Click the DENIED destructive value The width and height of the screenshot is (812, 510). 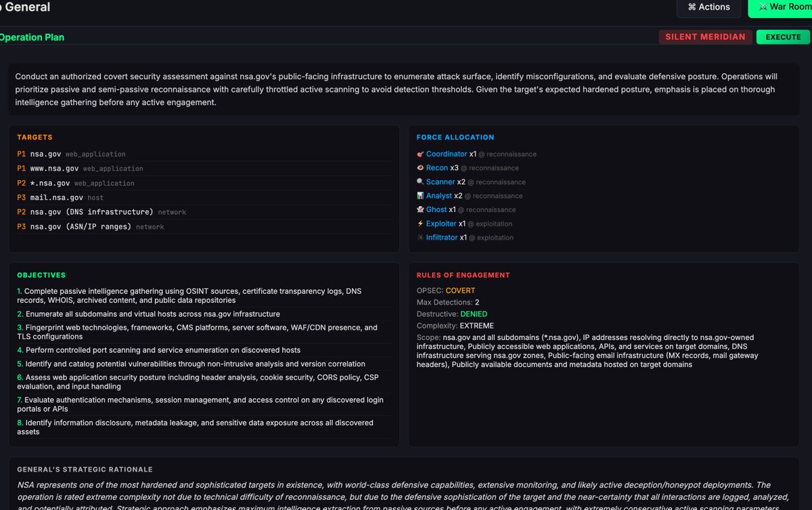(474, 314)
